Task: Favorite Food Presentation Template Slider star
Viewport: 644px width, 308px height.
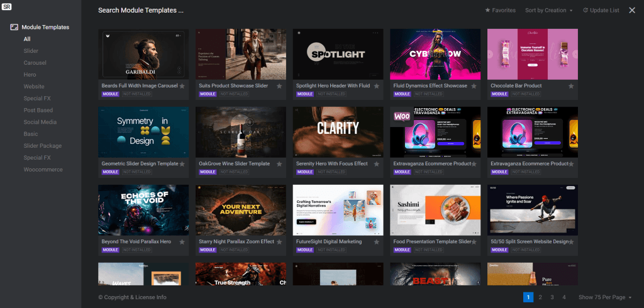Action: point(474,242)
